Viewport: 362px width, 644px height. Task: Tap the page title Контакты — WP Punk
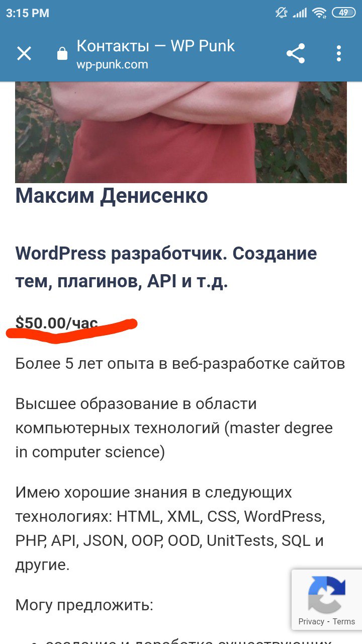click(155, 46)
